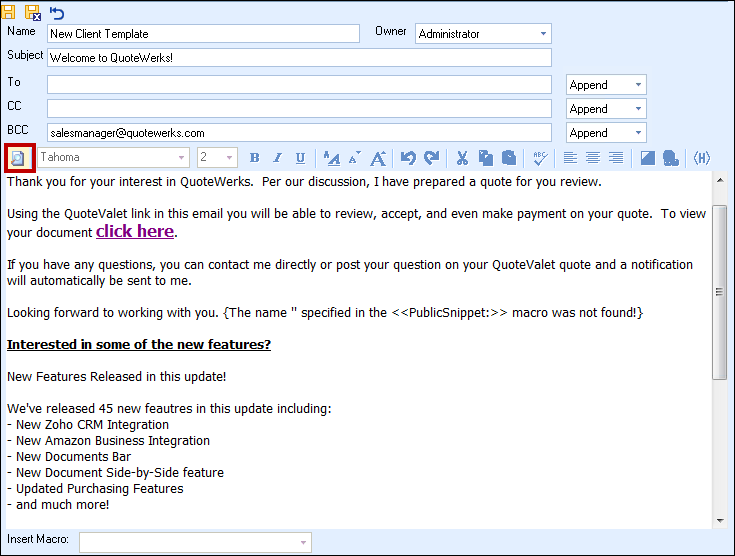Click the preview icon highlighted in red

pos(18,158)
